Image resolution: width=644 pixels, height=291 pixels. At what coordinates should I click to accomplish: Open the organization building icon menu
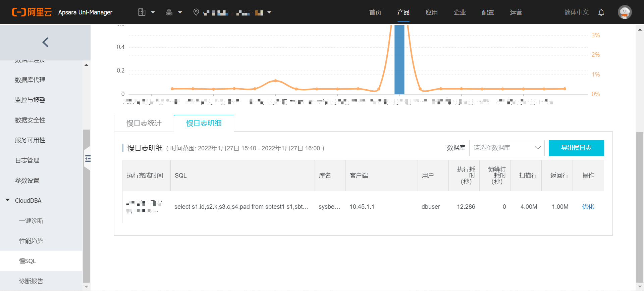[x=142, y=12]
